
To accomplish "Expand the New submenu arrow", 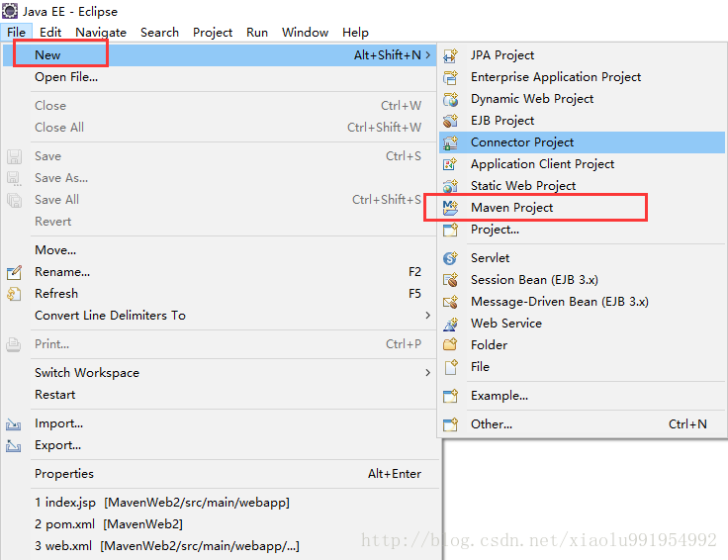I will pos(427,55).
